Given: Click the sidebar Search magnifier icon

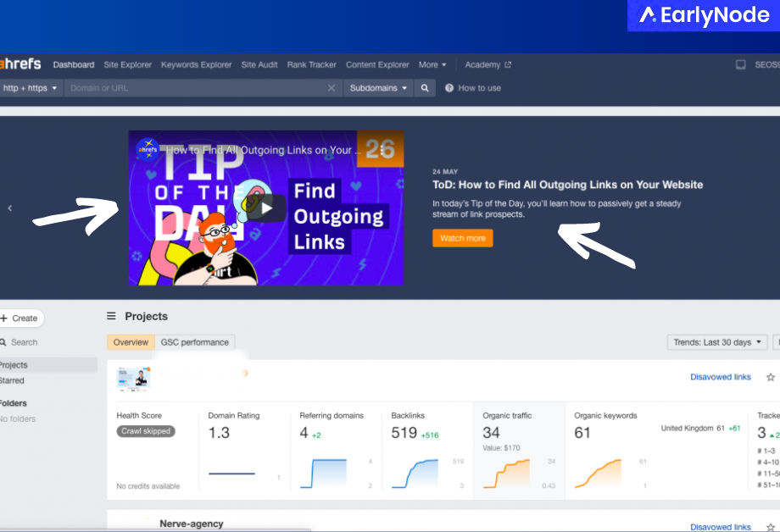Looking at the screenshot, I should (3, 342).
